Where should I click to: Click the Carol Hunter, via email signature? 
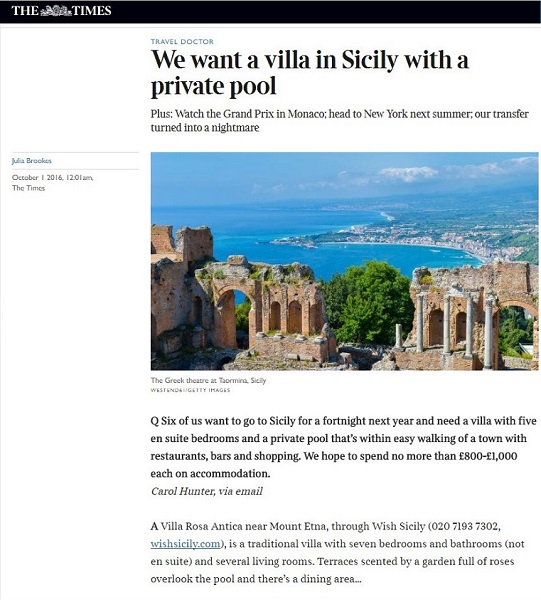[x=207, y=491]
